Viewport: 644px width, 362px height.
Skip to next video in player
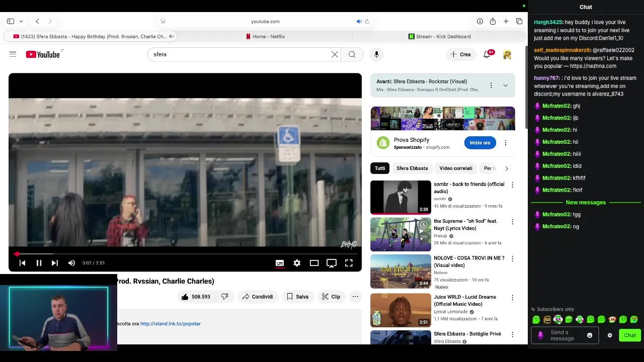[x=55, y=263]
